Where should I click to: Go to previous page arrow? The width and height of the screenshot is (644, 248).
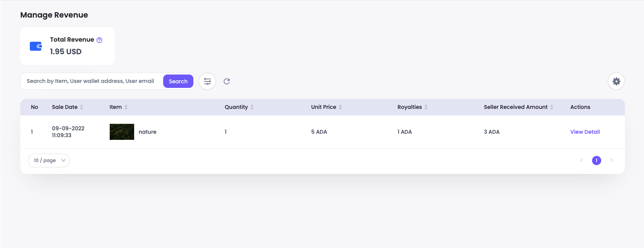click(x=582, y=160)
